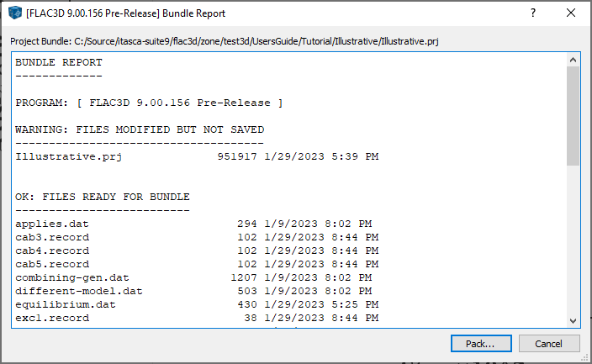Click the scrollbar up arrow
592x364 pixels.
[573, 60]
